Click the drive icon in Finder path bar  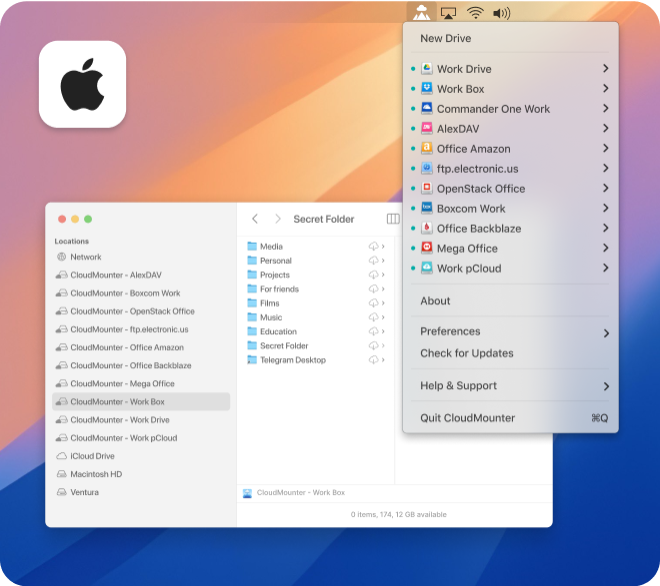(x=248, y=493)
